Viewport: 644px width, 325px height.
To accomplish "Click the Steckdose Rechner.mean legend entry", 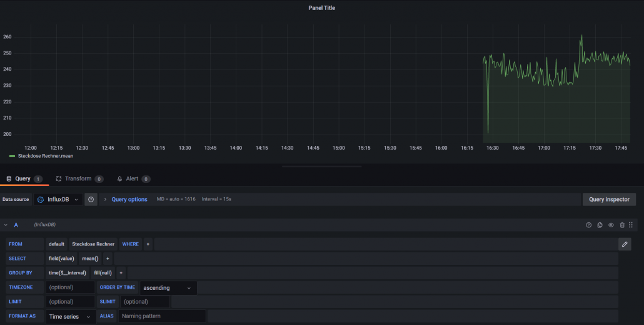I will (46, 157).
